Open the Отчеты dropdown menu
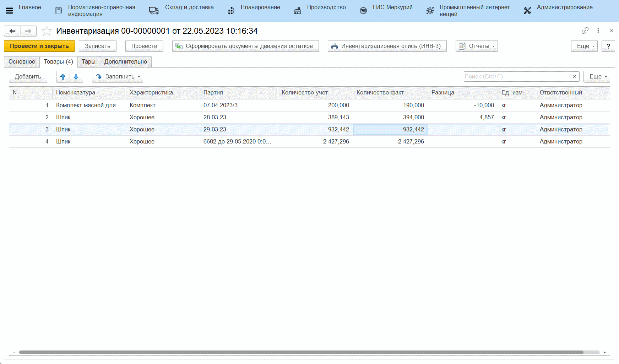The image size is (619, 364). (x=477, y=46)
